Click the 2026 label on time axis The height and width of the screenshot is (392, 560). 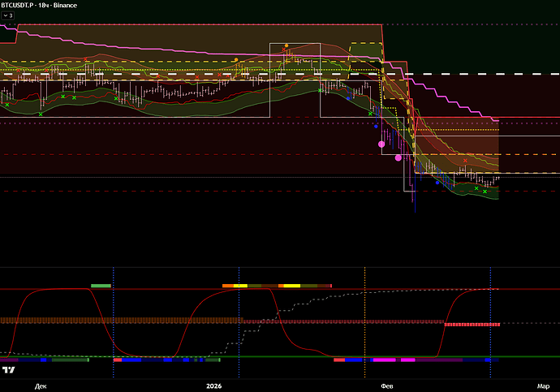coord(213,386)
